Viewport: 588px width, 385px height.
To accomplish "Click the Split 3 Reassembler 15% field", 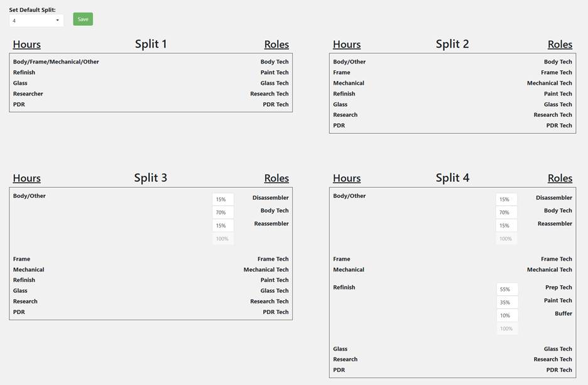I will click(x=222, y=226).
